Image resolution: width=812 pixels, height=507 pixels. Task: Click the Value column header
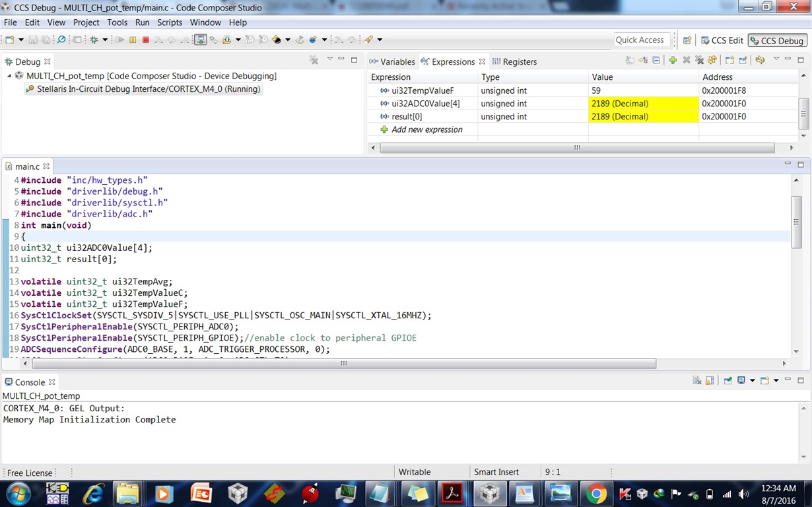(x=643, y=77)
